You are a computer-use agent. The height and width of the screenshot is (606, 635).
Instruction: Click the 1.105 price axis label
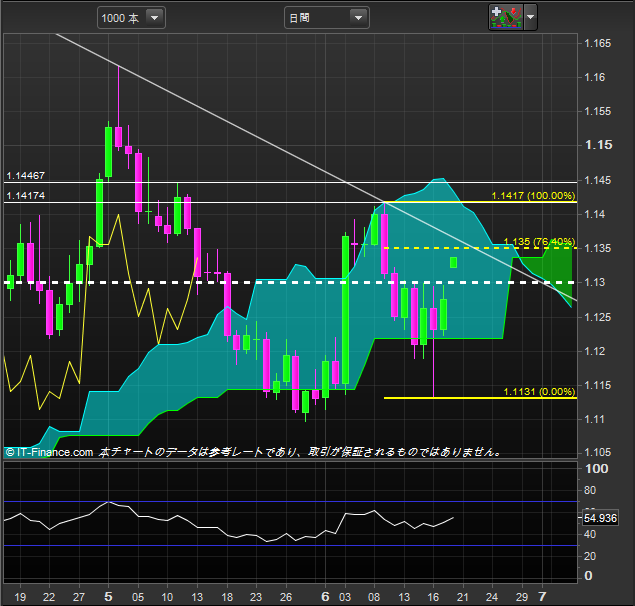597,452
